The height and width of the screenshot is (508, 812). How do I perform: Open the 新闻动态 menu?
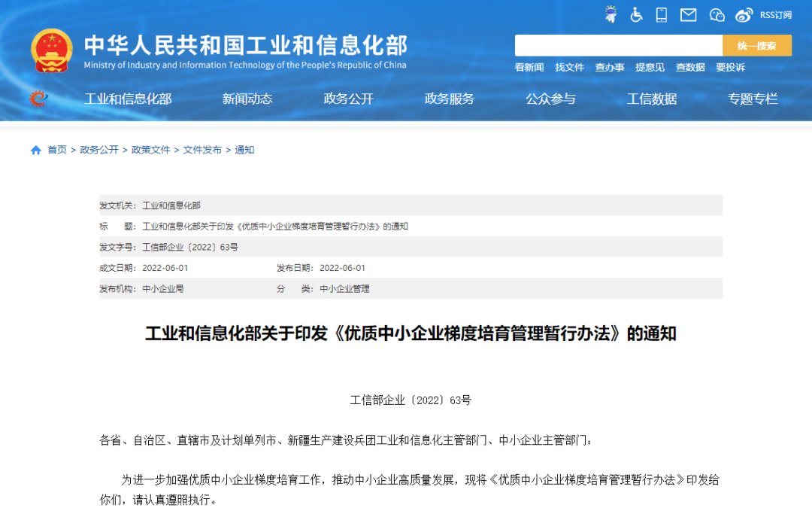[x=247, y=99]
